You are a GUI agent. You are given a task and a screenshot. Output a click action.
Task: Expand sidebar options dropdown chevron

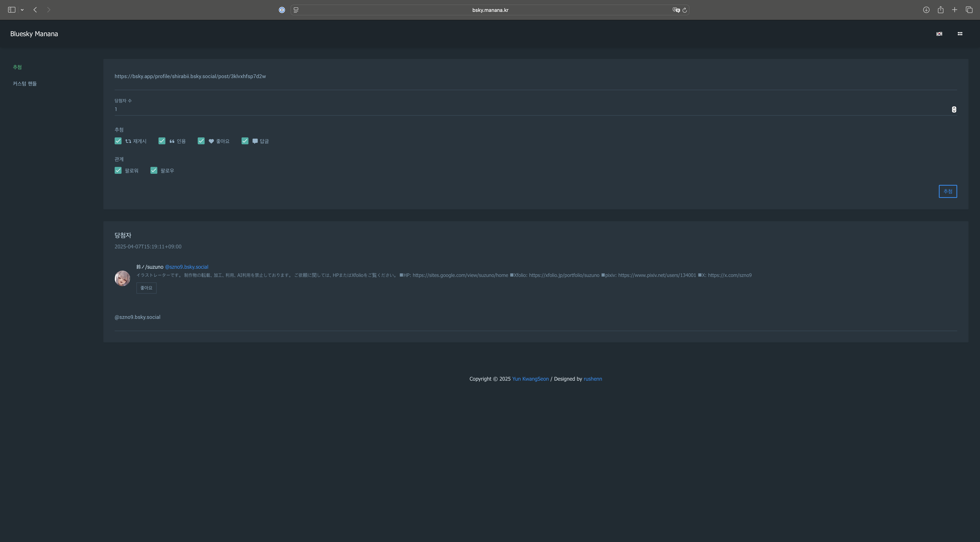22,10
